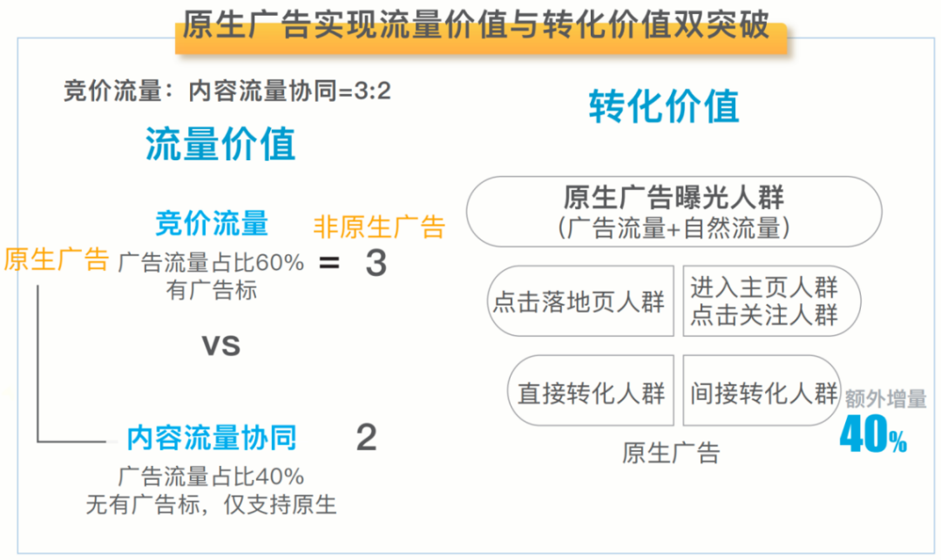Click the '直接转化人群' box

(x=590, y=392)
